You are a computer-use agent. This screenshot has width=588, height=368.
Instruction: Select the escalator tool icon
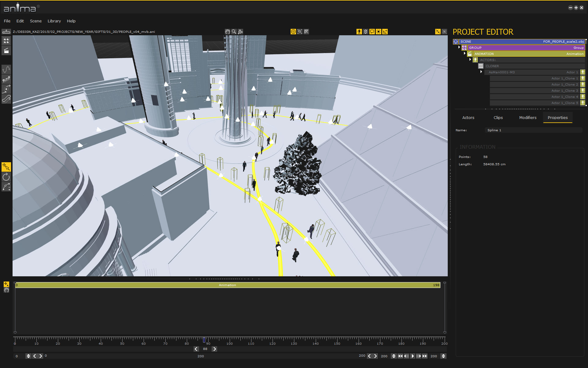coord(6,99)
